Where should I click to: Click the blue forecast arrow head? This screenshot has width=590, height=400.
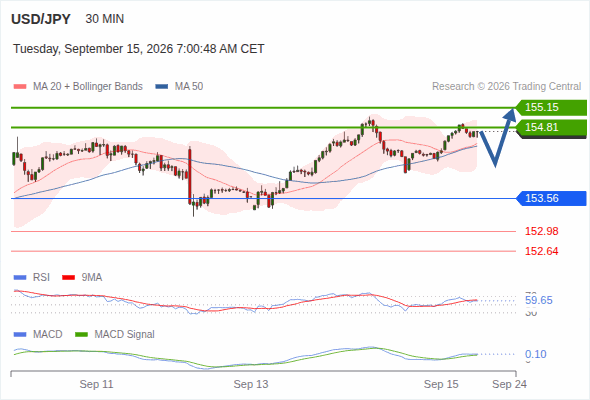point(510,115)
